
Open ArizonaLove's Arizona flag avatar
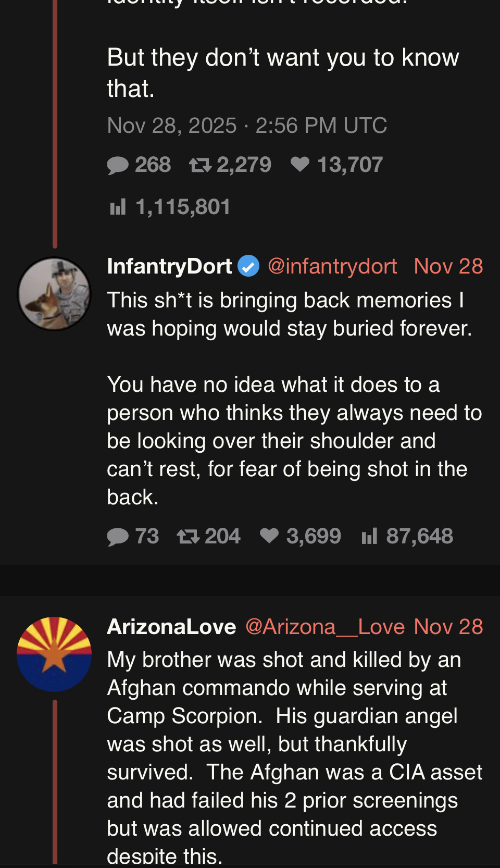point(54,654)
